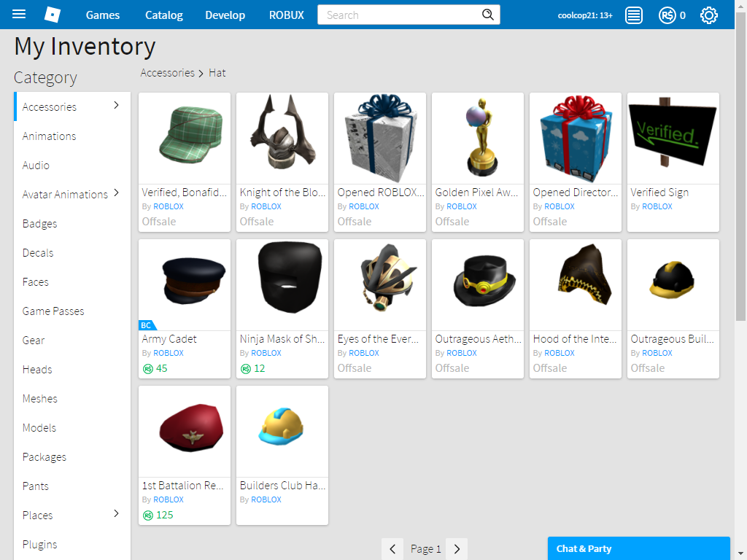This screenshot has width=747, height=560.
Task: Click the 1st Battalion Re... item title
Action: (182, 486)
